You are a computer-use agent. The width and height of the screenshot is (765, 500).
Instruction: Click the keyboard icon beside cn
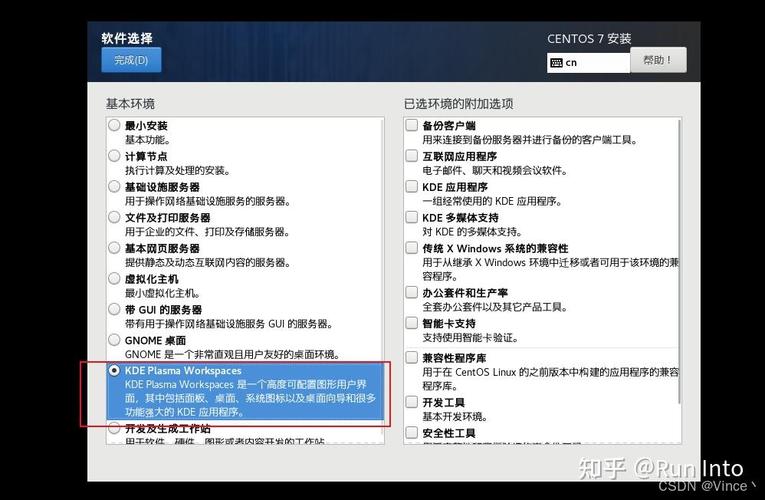[x=556, y=63]
